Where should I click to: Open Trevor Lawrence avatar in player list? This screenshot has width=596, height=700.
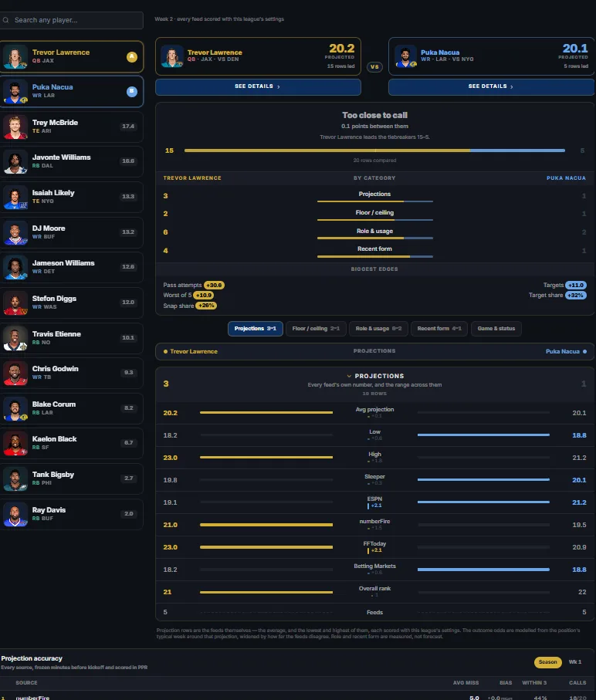point(15,56)
